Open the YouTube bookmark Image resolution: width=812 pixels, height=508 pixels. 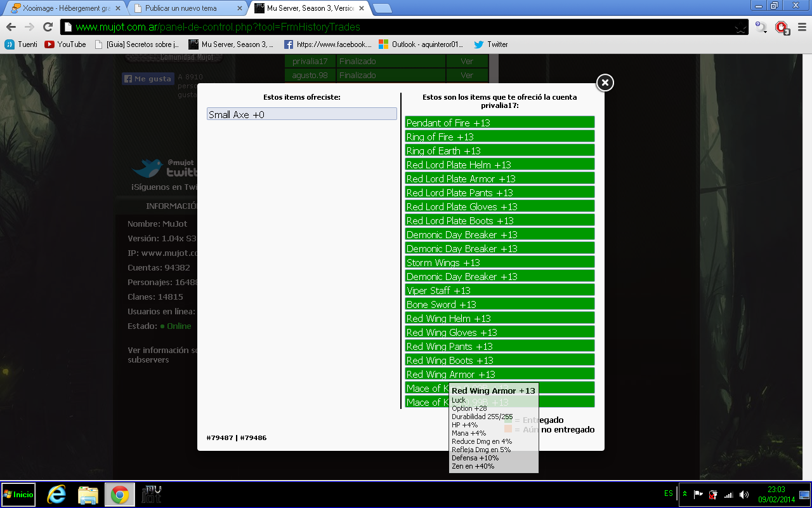pyautogui.click(x=65, y=44)
